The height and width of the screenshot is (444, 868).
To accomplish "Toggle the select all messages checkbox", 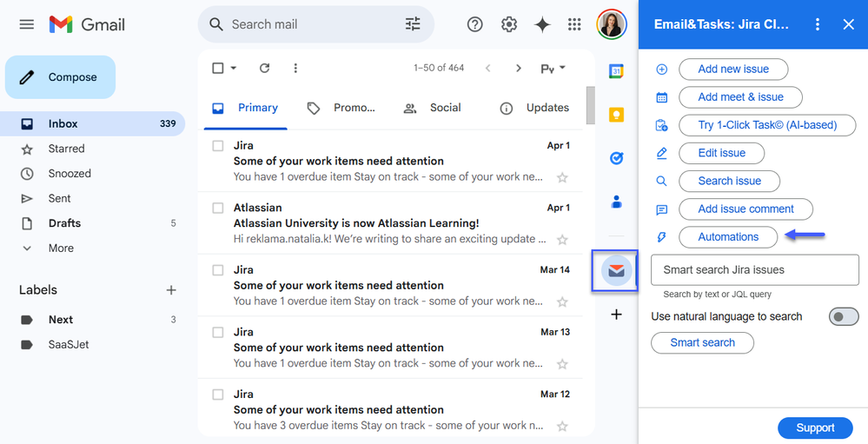I will [x=218, y=68].
